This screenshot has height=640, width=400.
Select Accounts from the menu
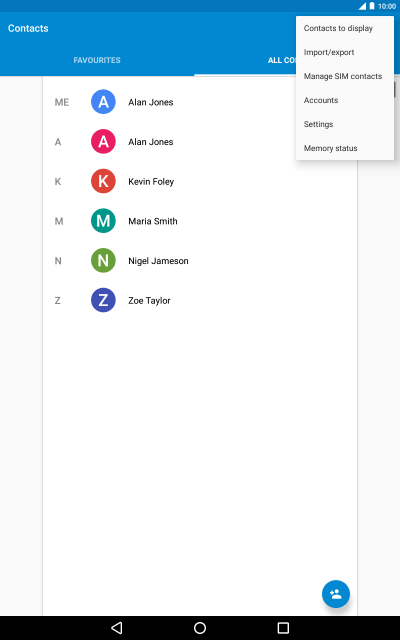(x=345, y=100)
